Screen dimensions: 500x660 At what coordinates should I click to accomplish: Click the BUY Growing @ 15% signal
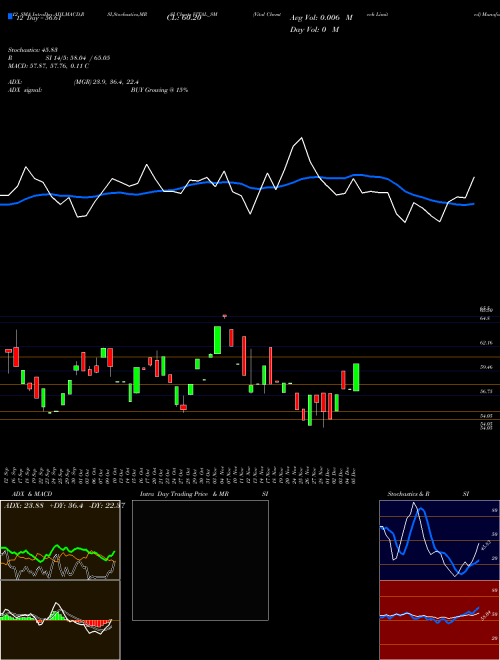click(159, 90)
